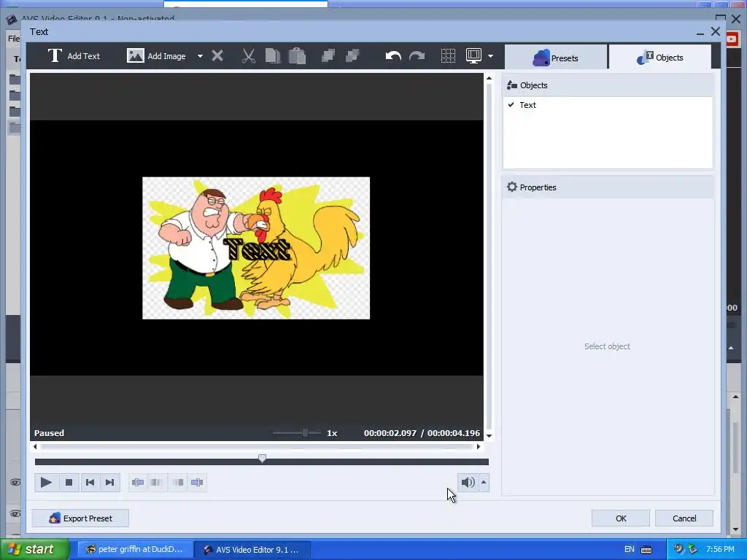Click the current time 00:00:02.097 readout
Screen dimensions: 747x560
pyautogui.click(x=390, y=433)
